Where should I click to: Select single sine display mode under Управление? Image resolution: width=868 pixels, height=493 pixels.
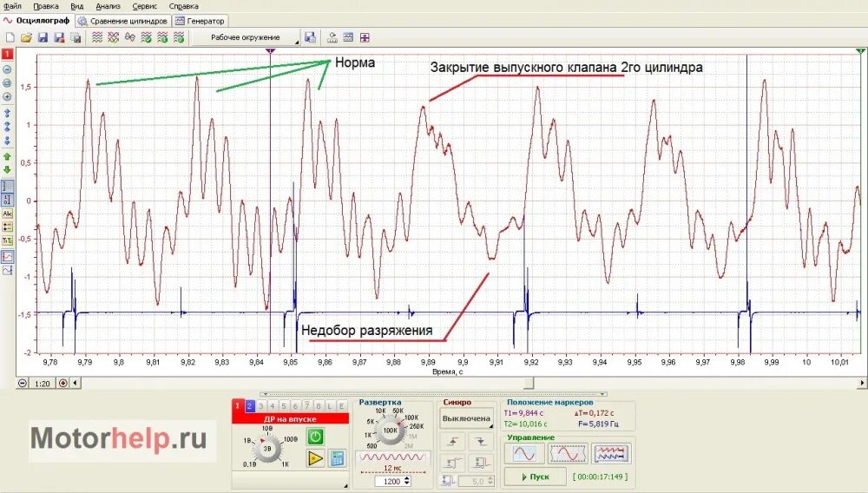(524, 454)
